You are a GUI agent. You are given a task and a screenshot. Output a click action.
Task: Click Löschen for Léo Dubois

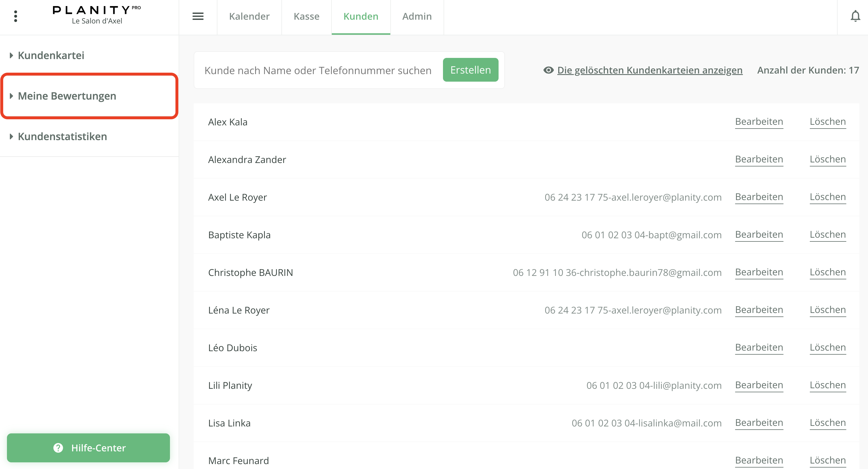point(827,347)
